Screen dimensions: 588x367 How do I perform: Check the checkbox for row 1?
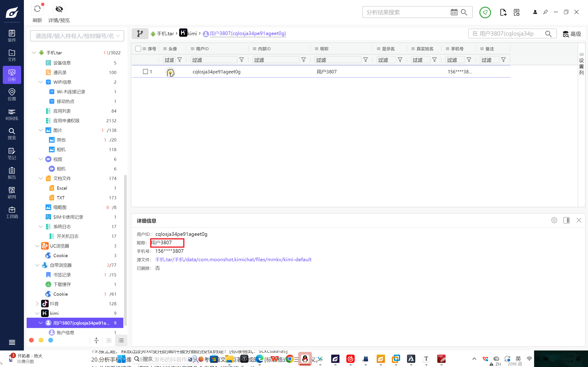click(x=145, y=72)
